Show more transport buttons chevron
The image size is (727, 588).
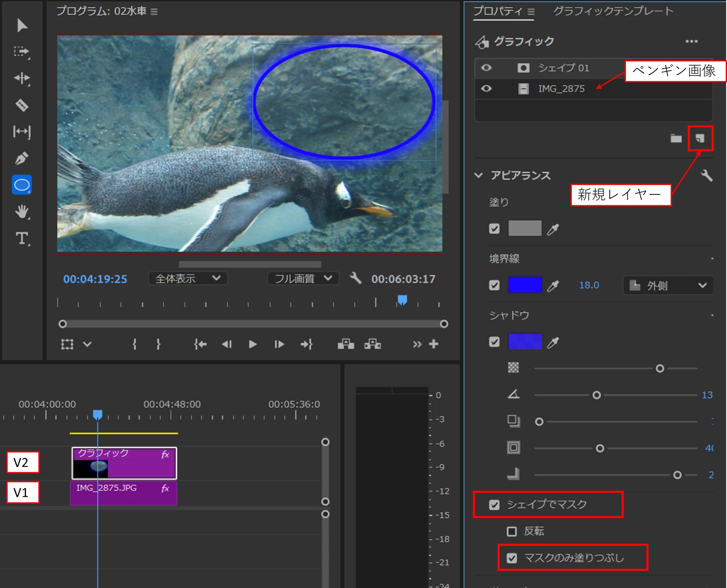coord(417,344)
